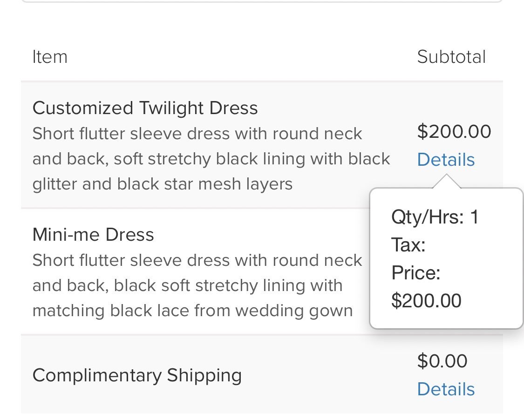The image size is (524, 420).
Task: Open Details link for Complimentary Shipping
Action: 446,389
